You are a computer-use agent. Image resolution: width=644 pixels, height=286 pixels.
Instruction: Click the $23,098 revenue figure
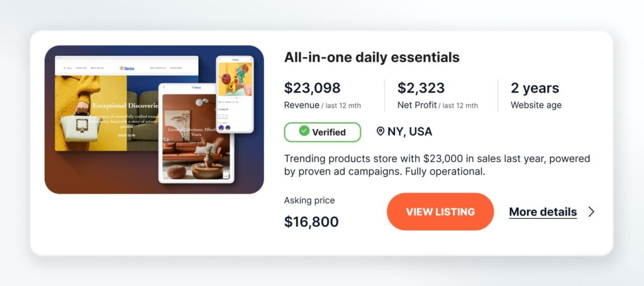(x=312, y=88)
